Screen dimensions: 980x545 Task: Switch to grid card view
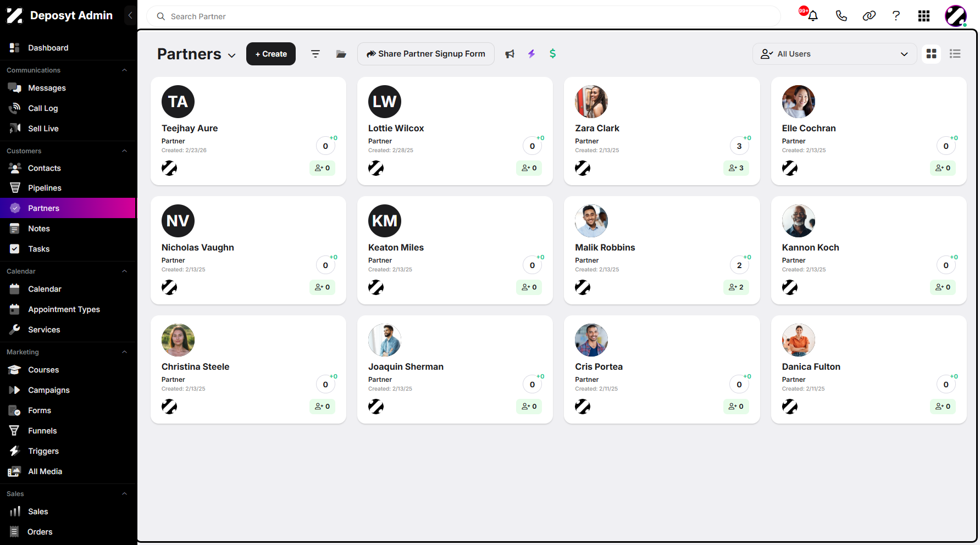pyautogui.click(x=932, y=54)
